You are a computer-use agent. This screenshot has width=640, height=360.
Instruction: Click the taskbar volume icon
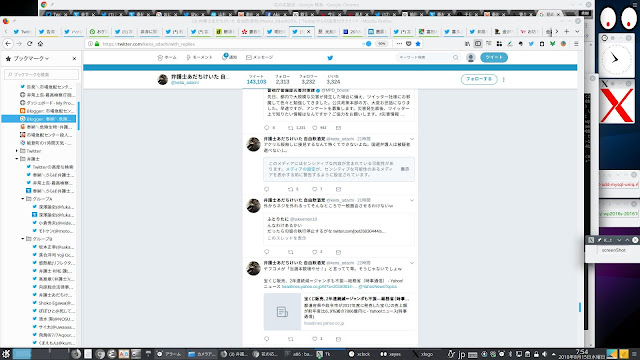tap(544, 354)
